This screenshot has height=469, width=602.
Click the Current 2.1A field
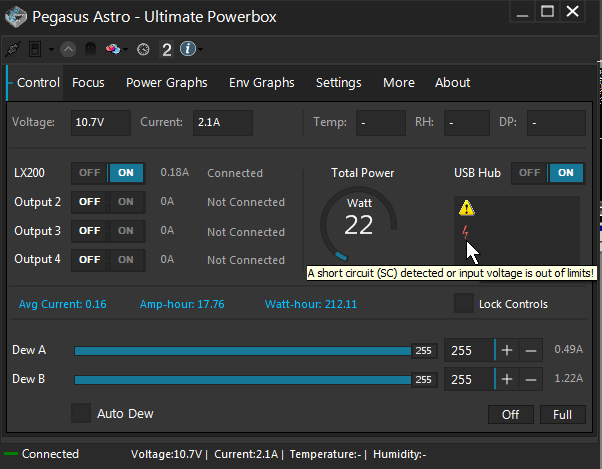pyautogui.click(x=223, y=122)
